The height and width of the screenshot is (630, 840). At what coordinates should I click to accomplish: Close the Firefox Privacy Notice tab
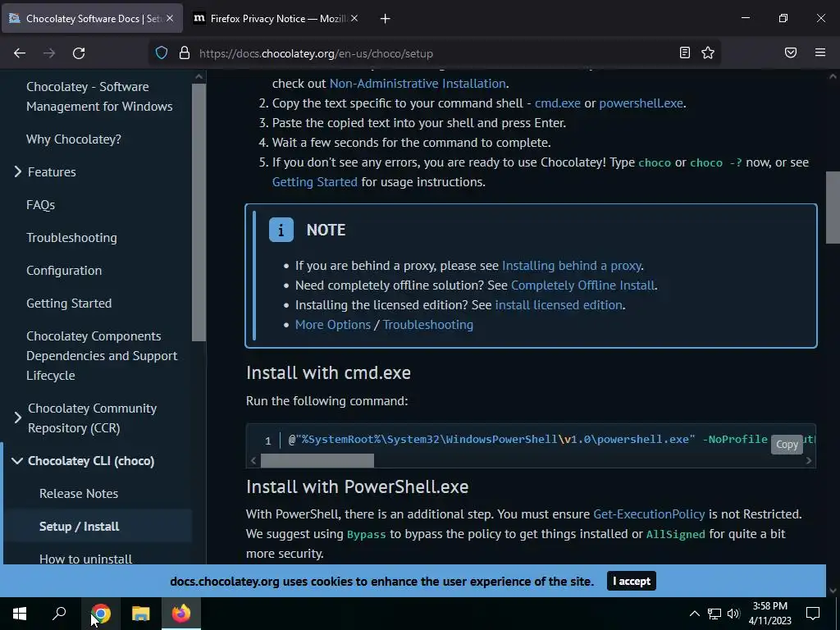[x=354, y=18]
